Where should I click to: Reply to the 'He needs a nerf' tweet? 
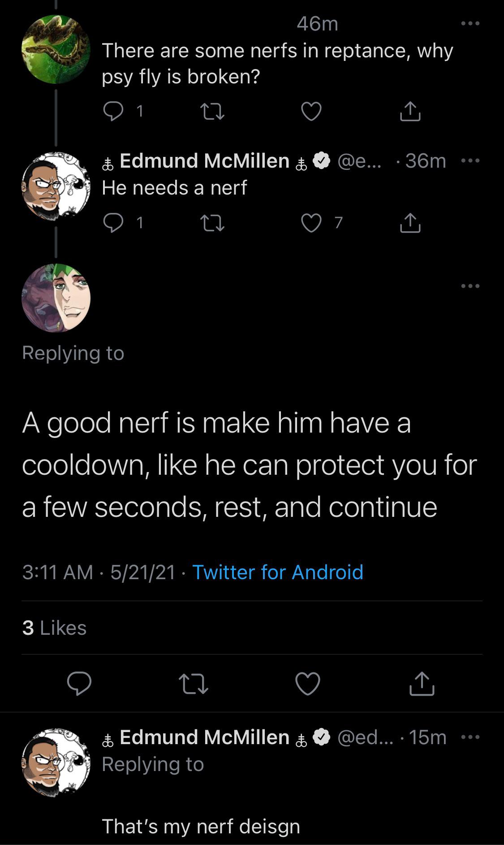click(x=113, y=223)
